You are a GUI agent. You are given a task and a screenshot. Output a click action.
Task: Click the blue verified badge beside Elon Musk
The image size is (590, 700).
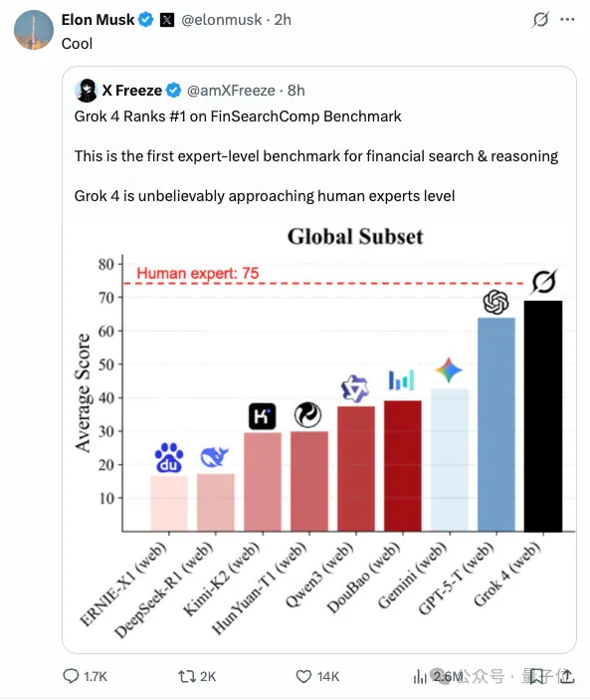click(146, 20)
